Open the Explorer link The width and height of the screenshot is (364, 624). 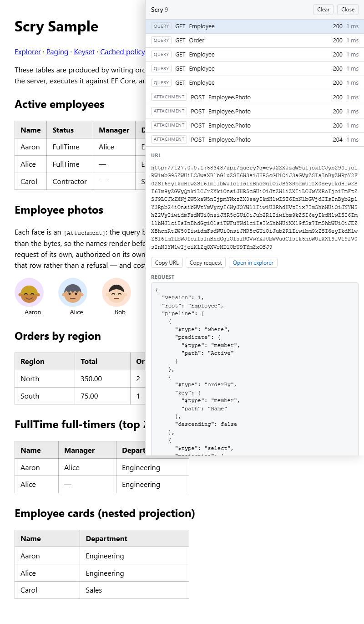pyautogui.click(x=28, y=52)
